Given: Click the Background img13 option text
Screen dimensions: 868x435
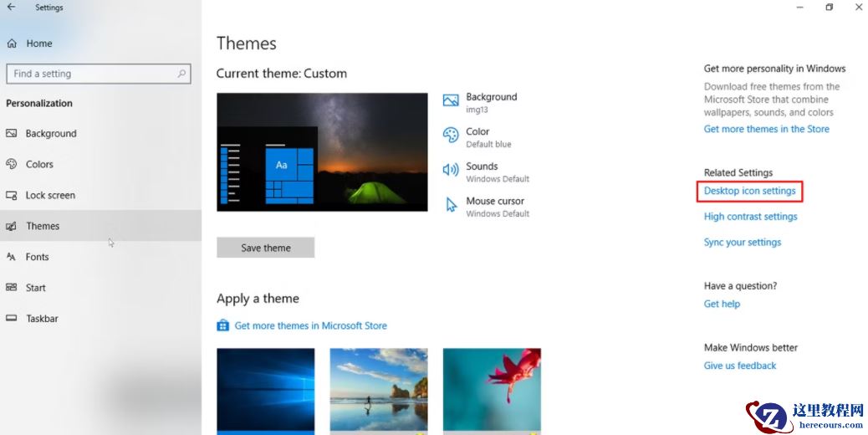Looking at the screenshot, I should tap(491, 102).
